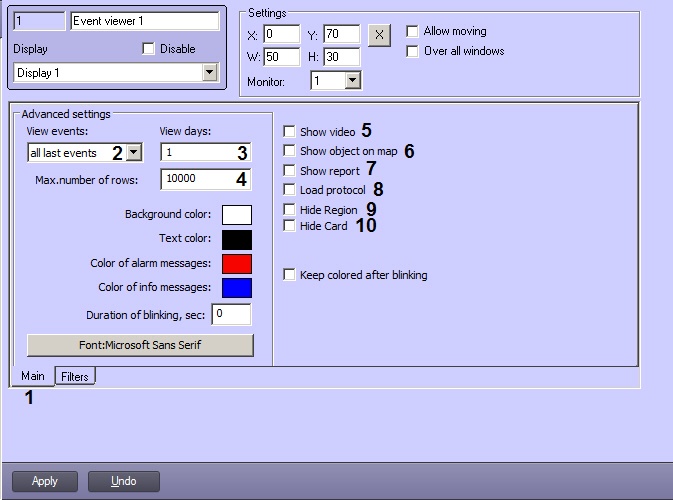The height and width of the screenshot is (500, 673).
Task: Switch to the Filters tab
Action: [75, 377]
